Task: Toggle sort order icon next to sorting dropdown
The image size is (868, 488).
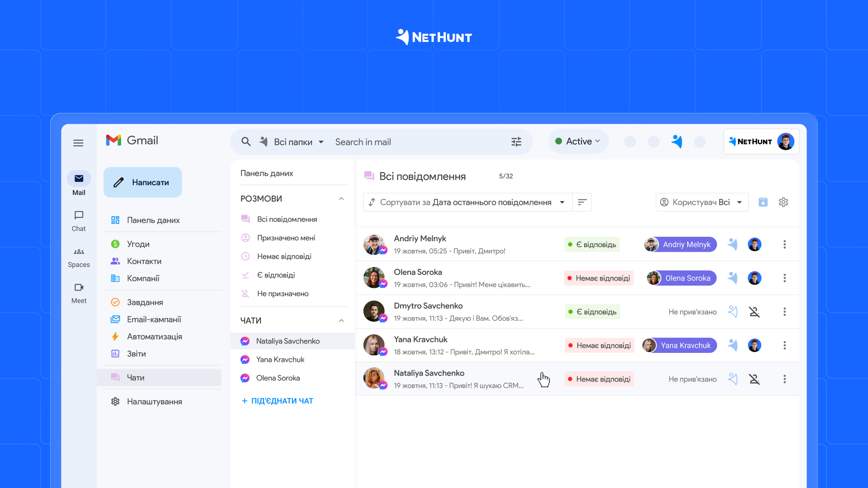Action: (582, 202)
